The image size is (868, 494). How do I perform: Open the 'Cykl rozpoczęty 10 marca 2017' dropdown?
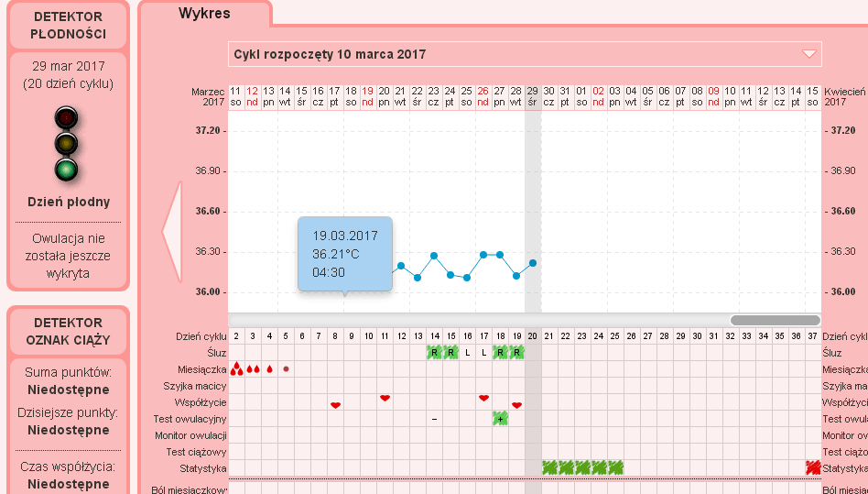[808, 54]
